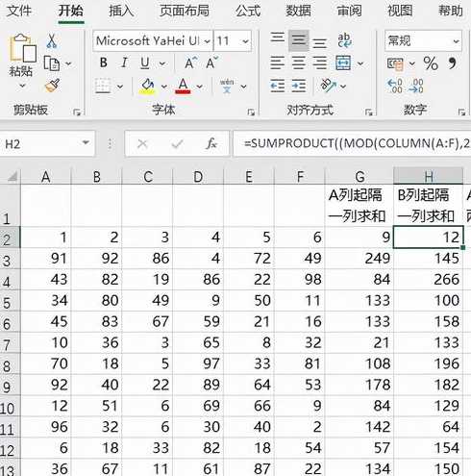Viewport: 471px width, 476px height.
Task: Switch to the 数据 tab
Action: click(x=298, y=11)
